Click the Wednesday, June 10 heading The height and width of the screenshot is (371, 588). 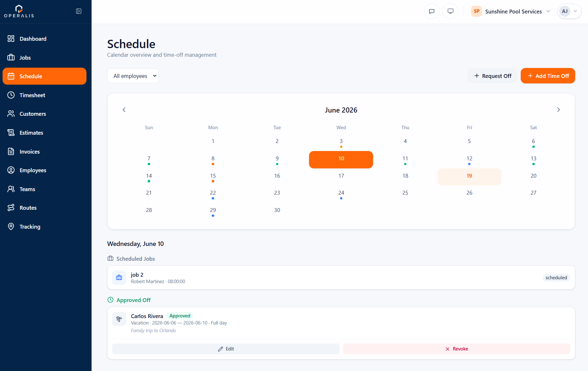[x=135, y=244]
